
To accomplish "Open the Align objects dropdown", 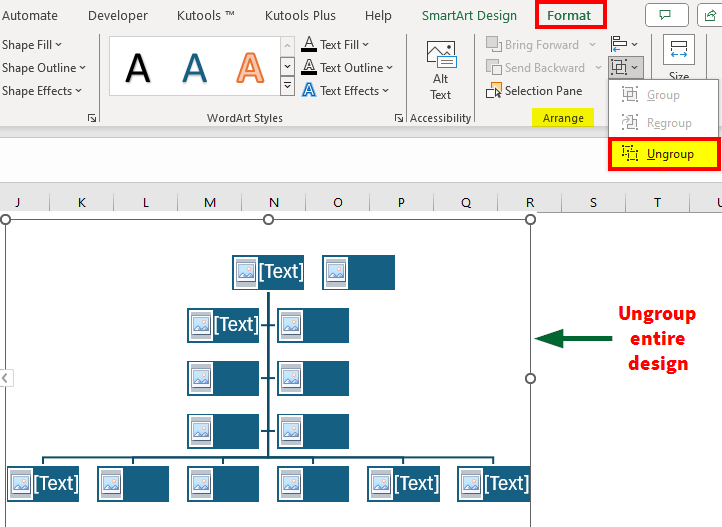I will (624, 44).
